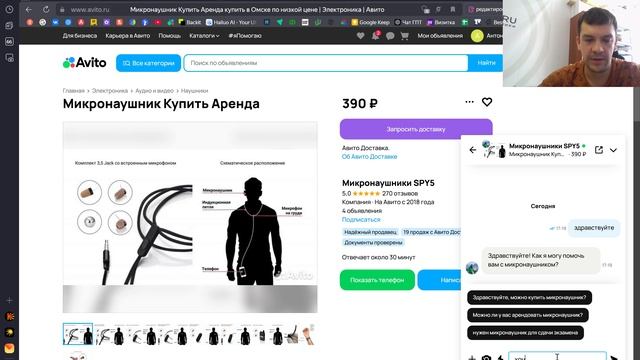Reload the page with the refresh icon
This screenshot has width=640, height=360.
pos(46,9)
